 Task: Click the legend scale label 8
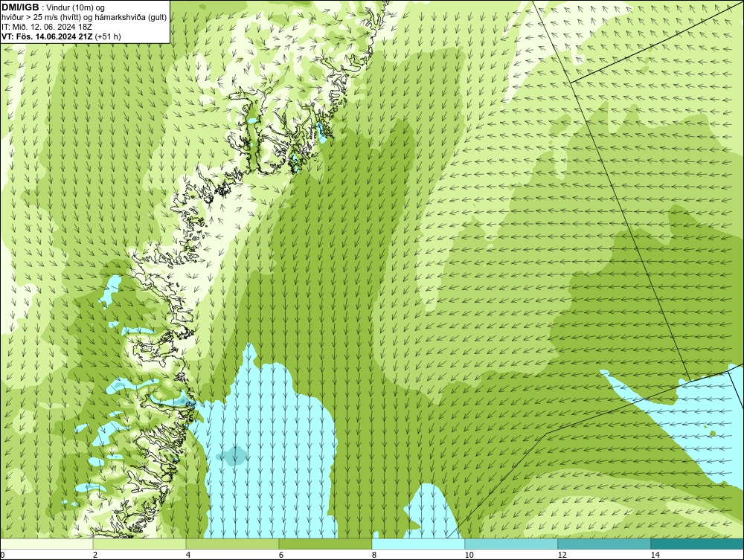pyautogui.click(x=374, y=556)
